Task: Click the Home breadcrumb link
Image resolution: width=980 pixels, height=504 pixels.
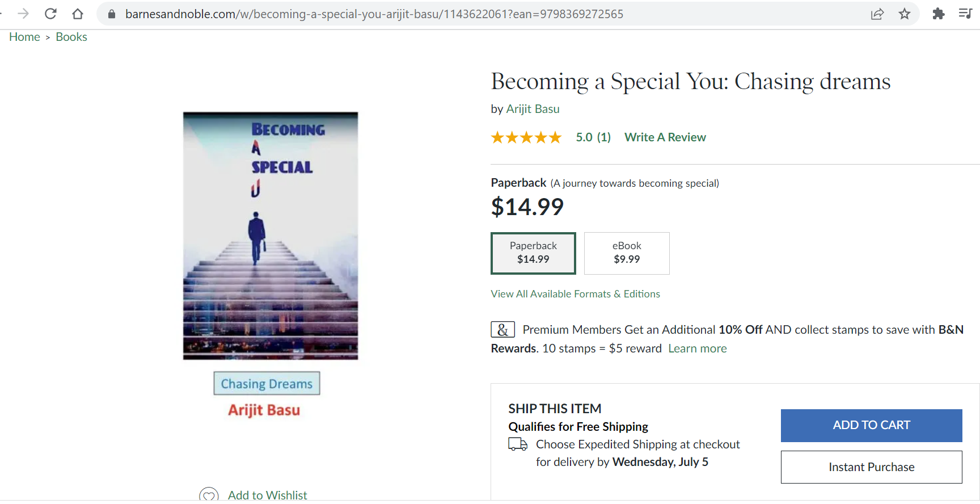Action: click(x=24, y=37)
